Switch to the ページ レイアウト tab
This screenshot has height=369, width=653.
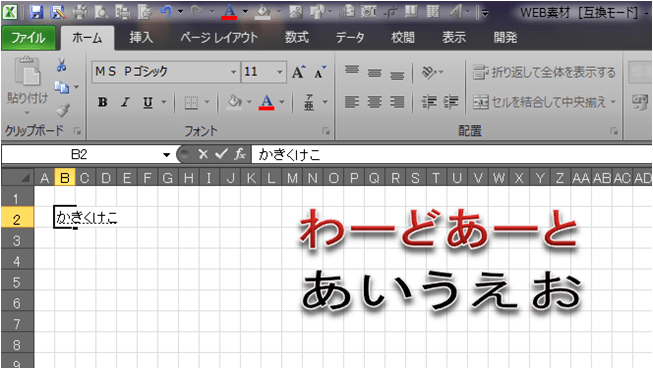(x=219, y=38)
